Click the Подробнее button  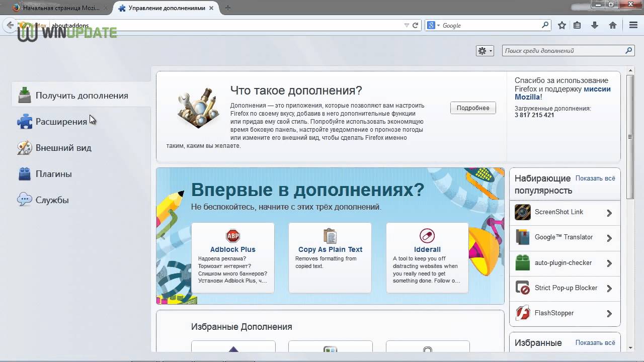(473, 108)
